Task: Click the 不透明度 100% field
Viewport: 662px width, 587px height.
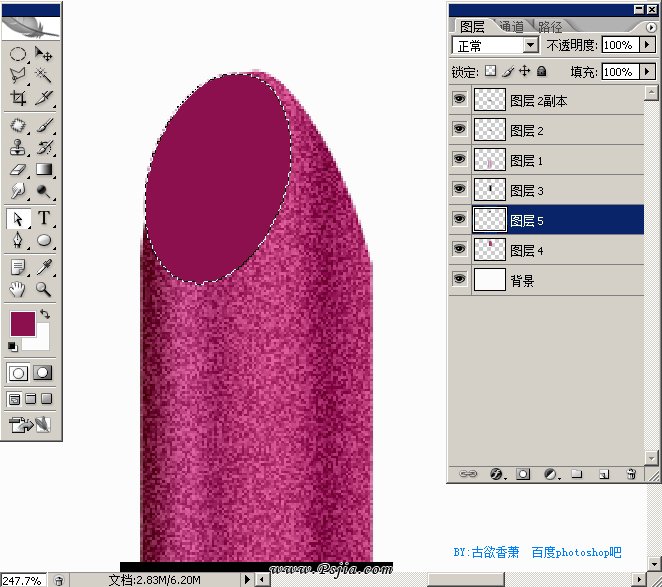Action: 621,45
